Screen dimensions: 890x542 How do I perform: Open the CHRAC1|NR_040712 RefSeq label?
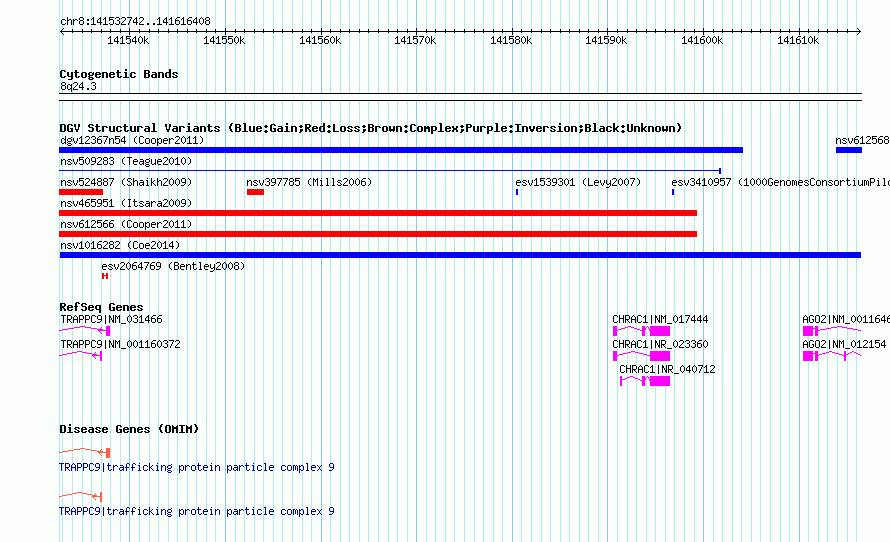tap(668, 369)
